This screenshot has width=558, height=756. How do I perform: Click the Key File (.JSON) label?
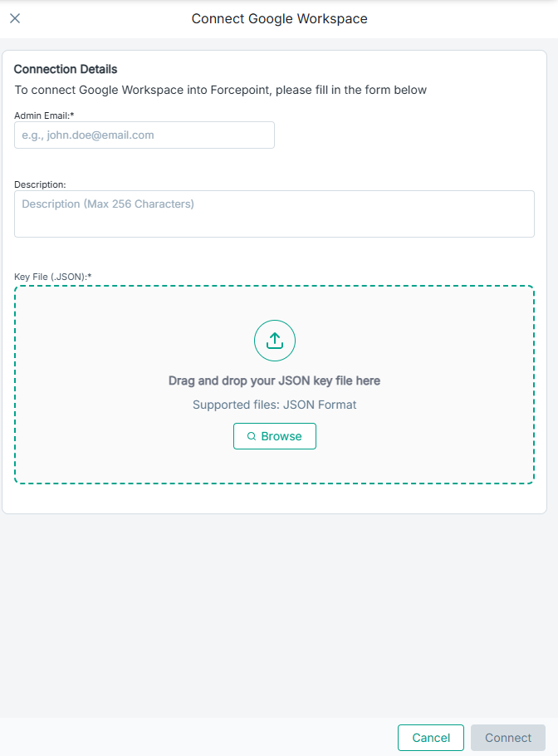pos(52,277)
